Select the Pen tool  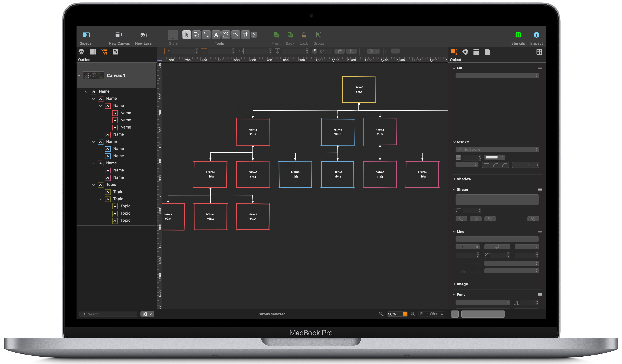point(226,35)
